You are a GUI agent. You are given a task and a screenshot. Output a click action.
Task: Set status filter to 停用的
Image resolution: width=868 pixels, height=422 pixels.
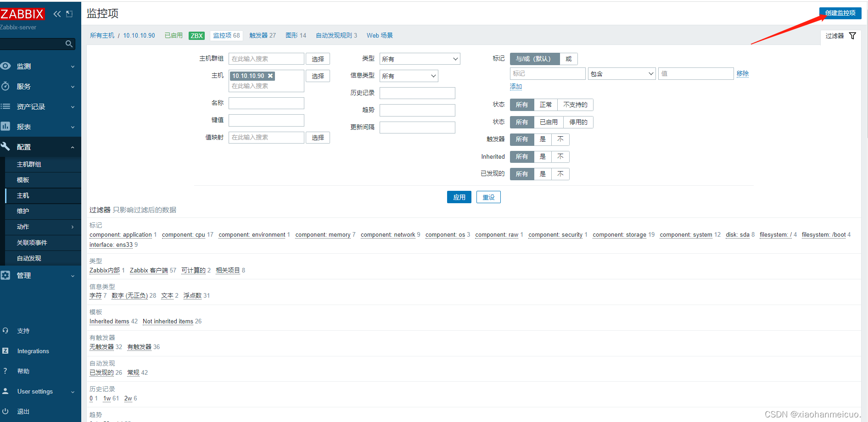[578, 122]
